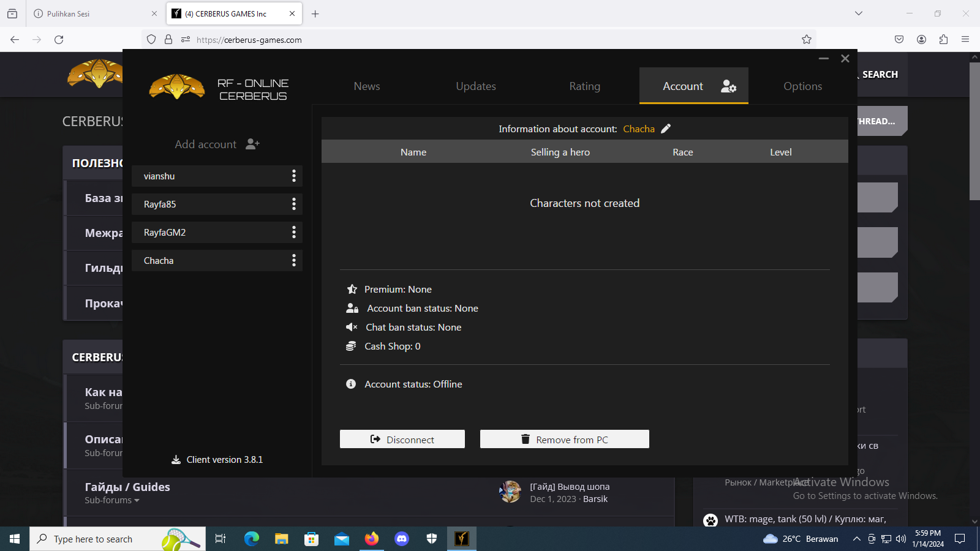Open the shield app on taskbar

click(x=432, y=539)
